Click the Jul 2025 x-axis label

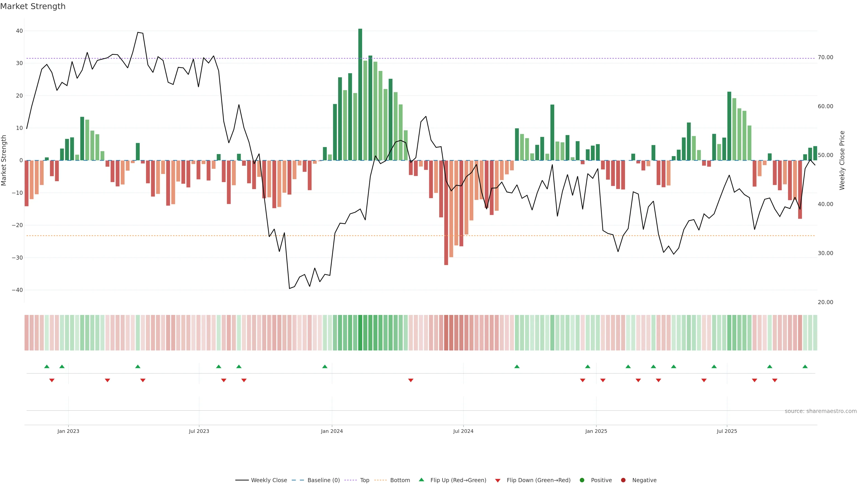click(727, 431)
